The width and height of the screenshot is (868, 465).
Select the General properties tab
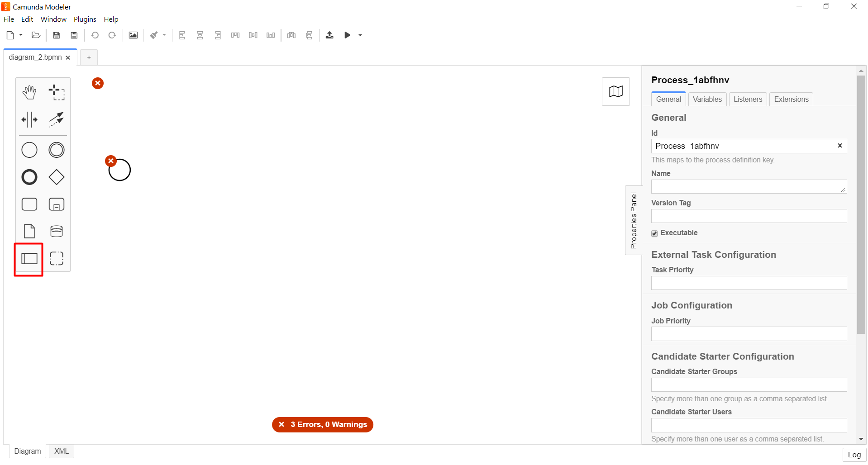[x=668, y=100]
